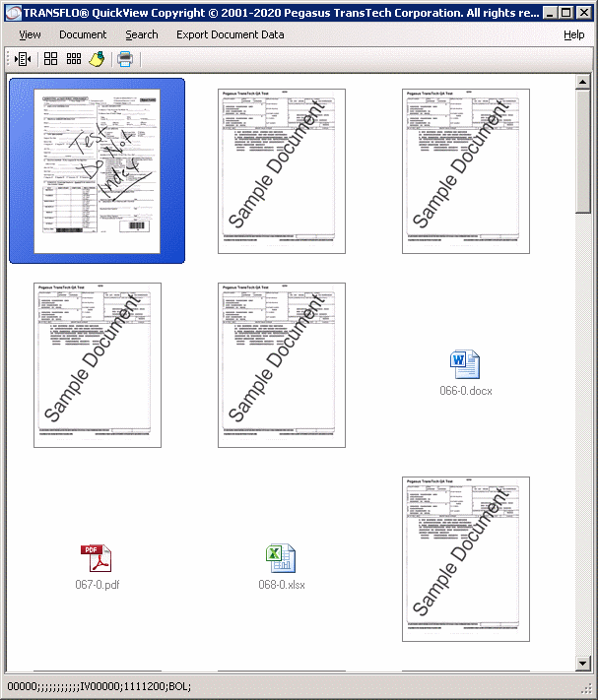Select the Sample Document thumbnail directly above 066-0.docx
The width and height of the screenshot is (598, 700).
click(466, 171)
